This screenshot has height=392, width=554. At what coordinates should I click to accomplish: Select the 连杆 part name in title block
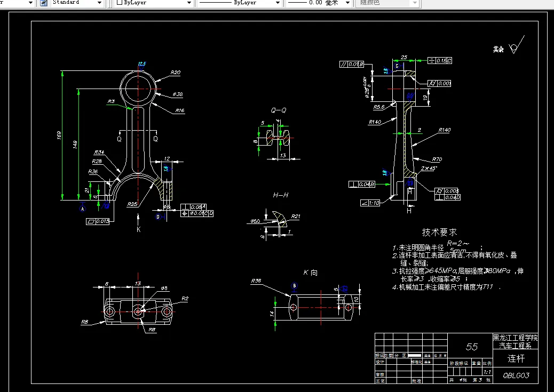click(516, 359)
